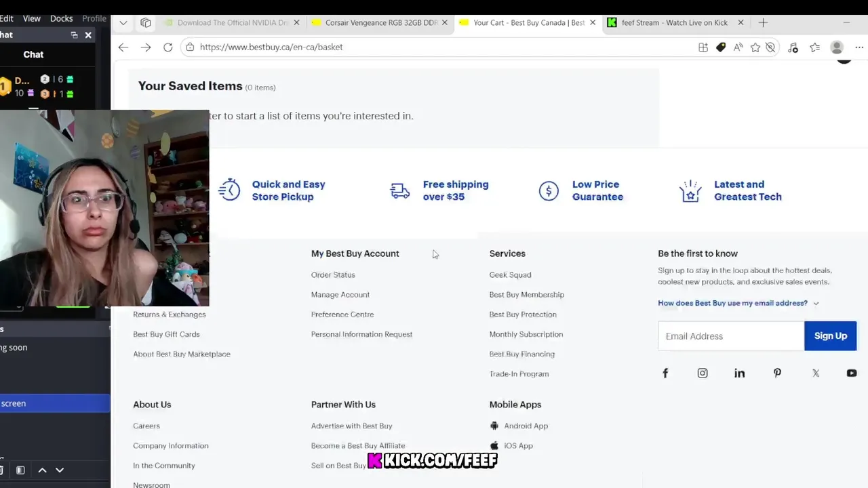This screenshot has width=868, height=488.
Task: Open the Edge shopping price tag icon
Action: click(721, 47)
